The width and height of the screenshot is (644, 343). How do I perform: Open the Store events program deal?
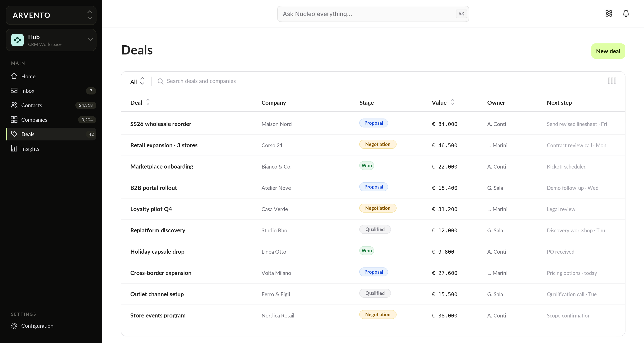158,315
